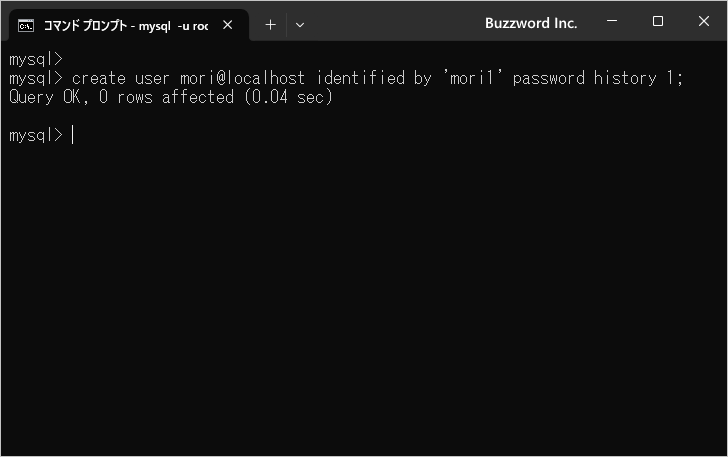Image resolution: width=728 pixels, height=457 pixels.
Task: Close the コマンド プロンプト tab
Action: (227, 25)
